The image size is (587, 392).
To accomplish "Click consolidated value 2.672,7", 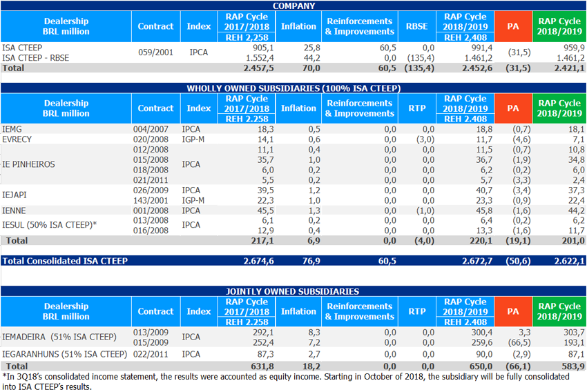I will click(x=477, y=261).
